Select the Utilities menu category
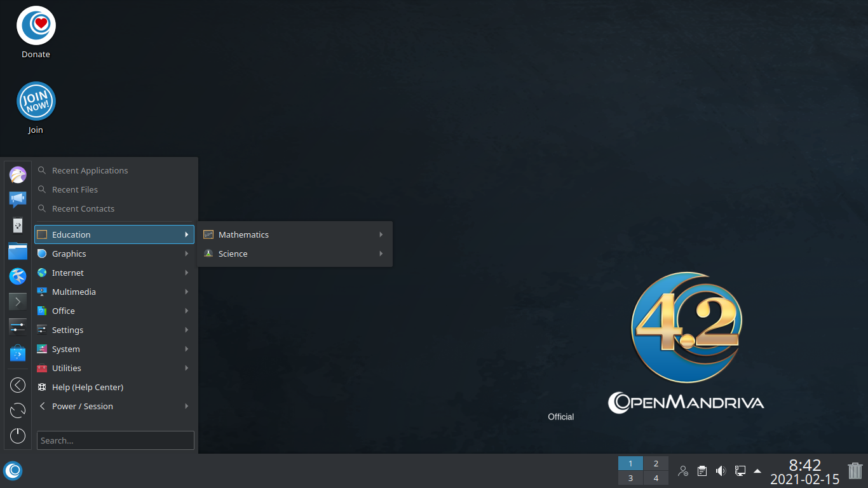868x488 pixels. (114, 368)
